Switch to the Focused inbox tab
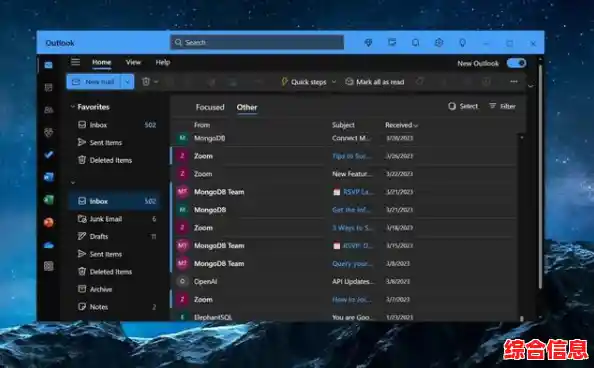The height and width of the screenshot is (368, 594). click(x=210, y=107)
